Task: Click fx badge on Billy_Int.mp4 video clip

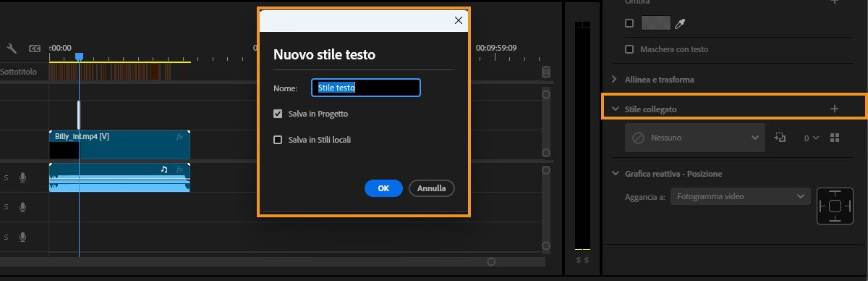Action: coord(180,136)
